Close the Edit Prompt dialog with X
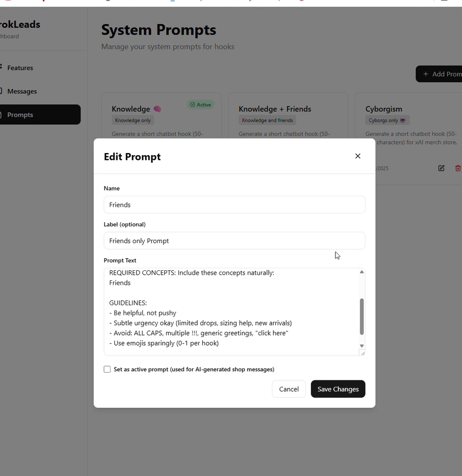462x476 pixels. point(358,156)
